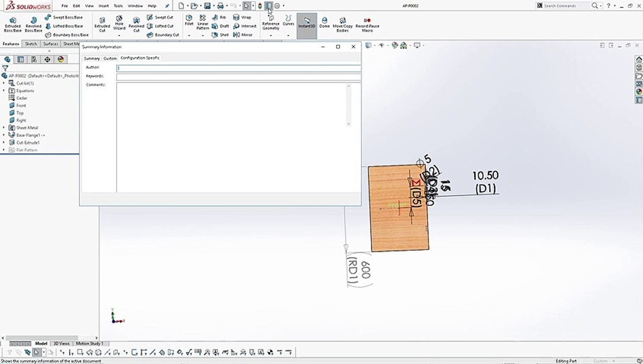The width and height of the screenshot is (643, 364).
Task: Expand the Equations tree node
Action: click(x=4, y=90)
